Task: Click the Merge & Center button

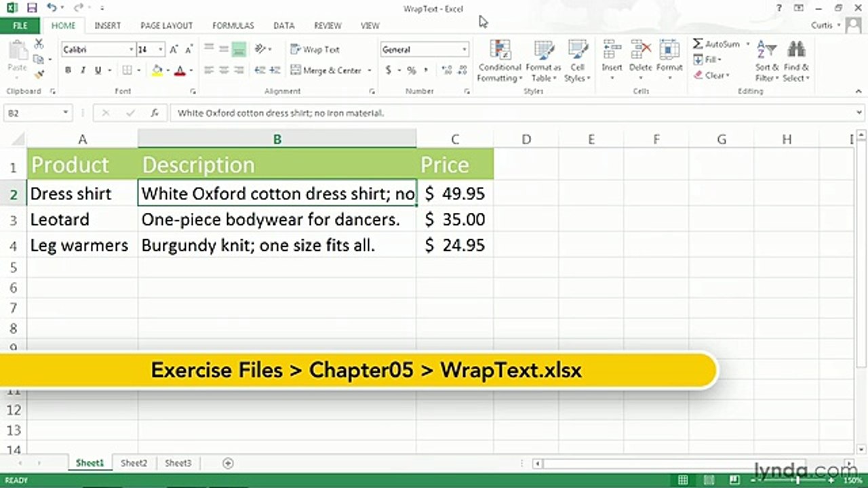Action: click(x=326, y=70)
